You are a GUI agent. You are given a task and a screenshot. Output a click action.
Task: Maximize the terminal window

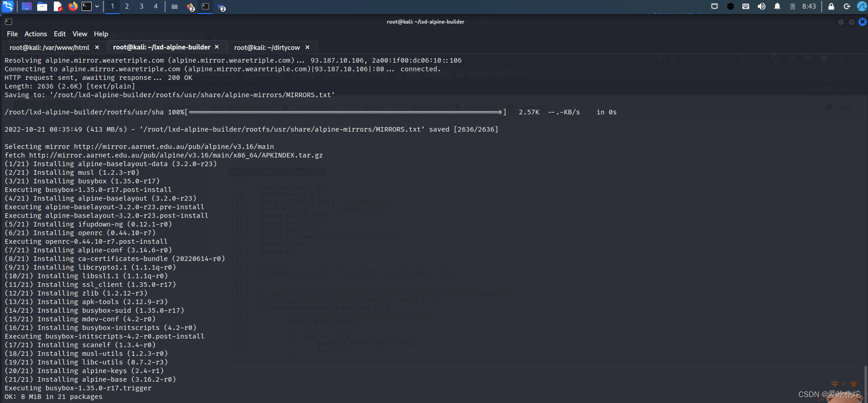(852, 22)
